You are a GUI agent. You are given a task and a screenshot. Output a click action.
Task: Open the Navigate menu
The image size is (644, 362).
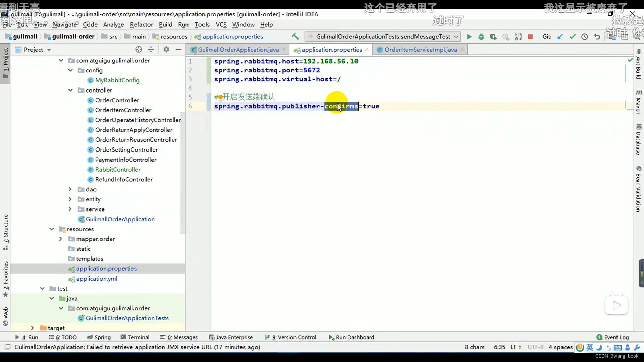click(64, 24)
